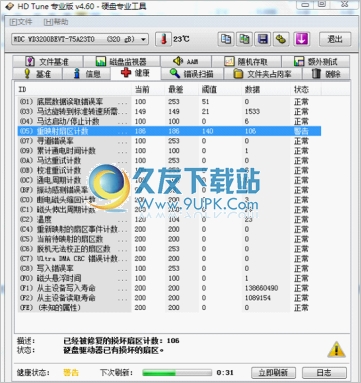Select row (C2) 温度
The image size is (361, 383).
coord(169,220)
